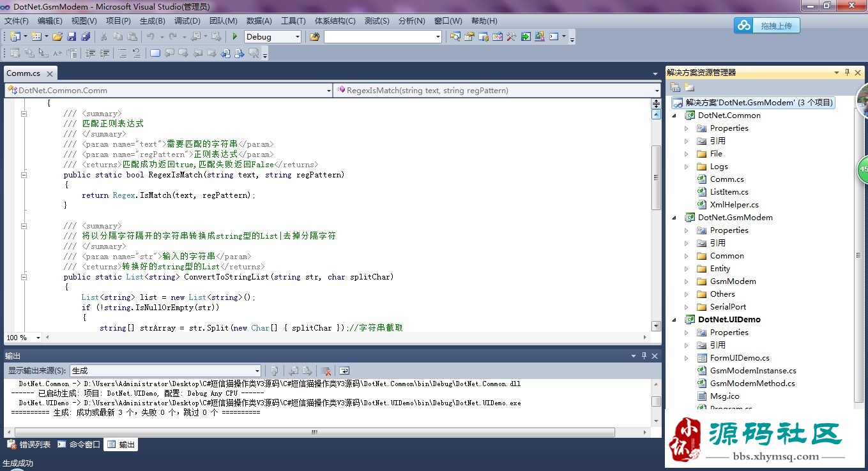Click the code editor vertical scrollbar thumb
This screenshot has width=868, height=471.
pos(656,177)
